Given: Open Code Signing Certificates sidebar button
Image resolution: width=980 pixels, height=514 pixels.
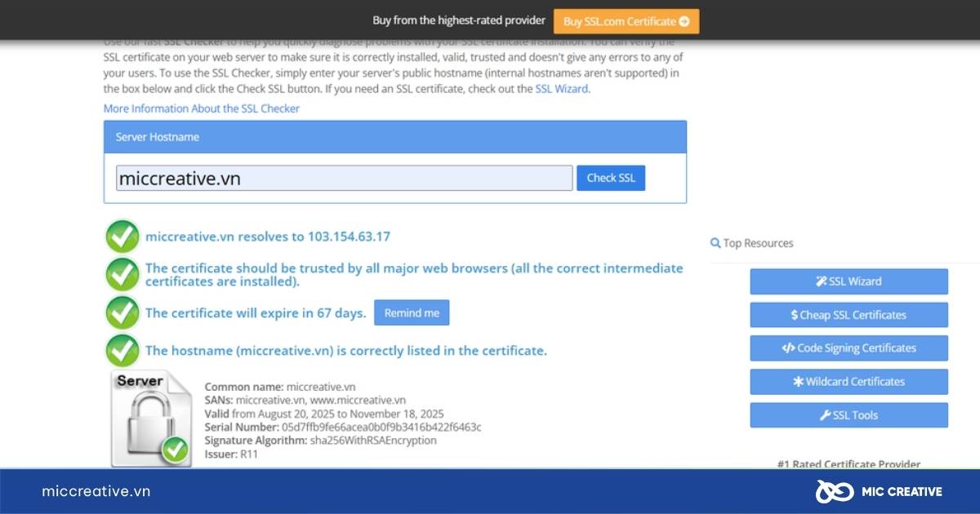Looking at the screenshot, I should [x=849, y=348].
